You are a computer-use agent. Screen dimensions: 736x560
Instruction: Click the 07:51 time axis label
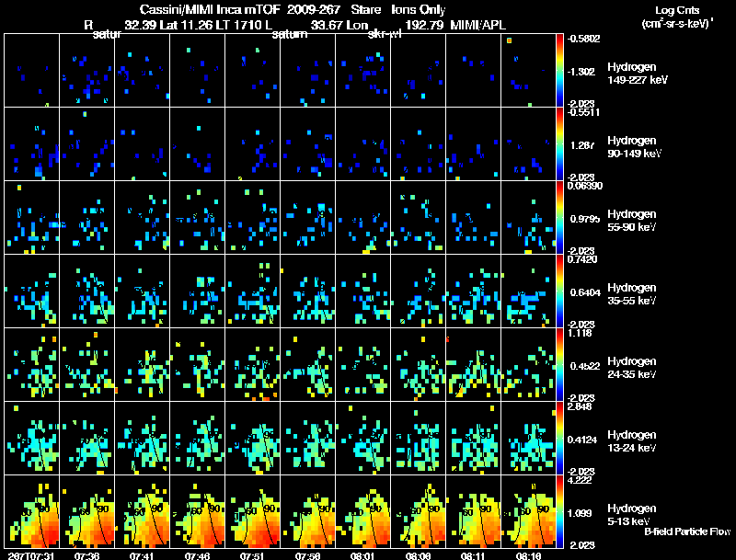[x=252, y=555]
